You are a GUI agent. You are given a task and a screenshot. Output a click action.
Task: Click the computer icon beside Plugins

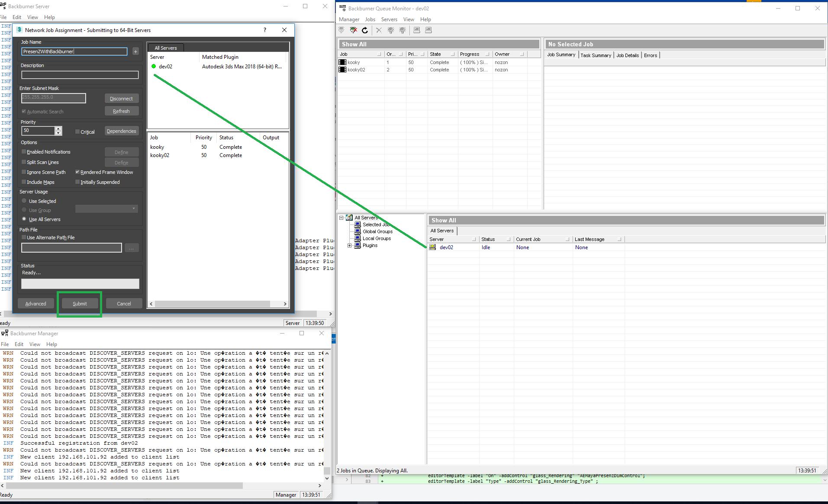[358, 245]
